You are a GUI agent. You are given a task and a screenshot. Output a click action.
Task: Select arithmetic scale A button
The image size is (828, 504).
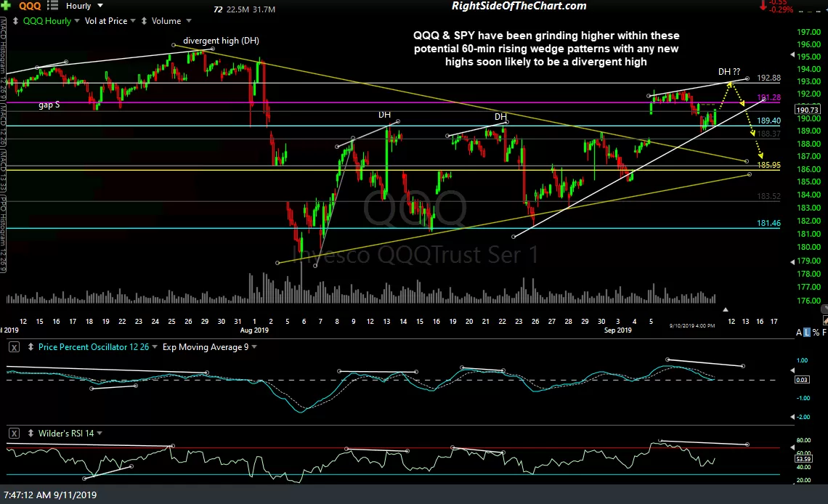tap(799, 333)
